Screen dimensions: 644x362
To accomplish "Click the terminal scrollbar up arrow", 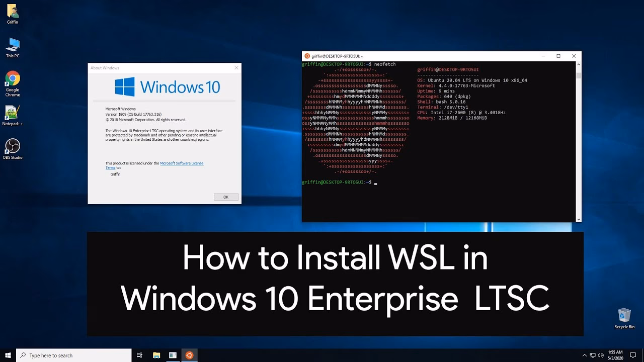I will pyautogui.click(x=579, y=64).
